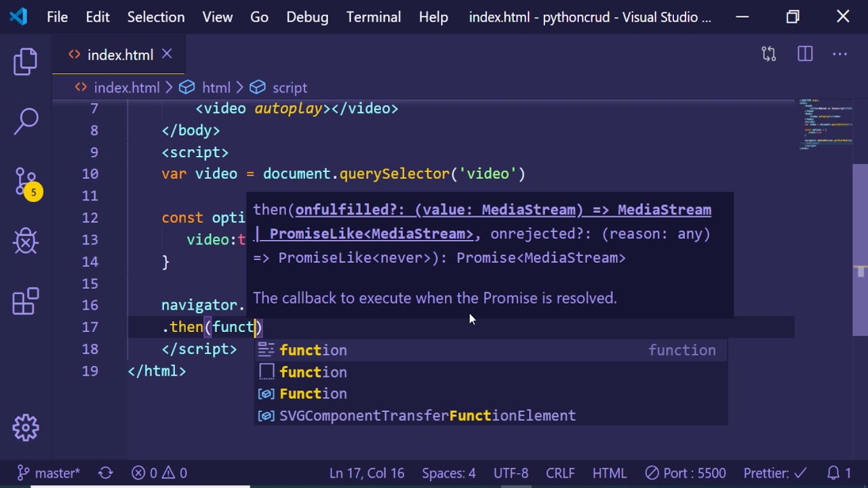Open the Terminal menu
Viewport: 868px width, 488px height.
(373, 17)
